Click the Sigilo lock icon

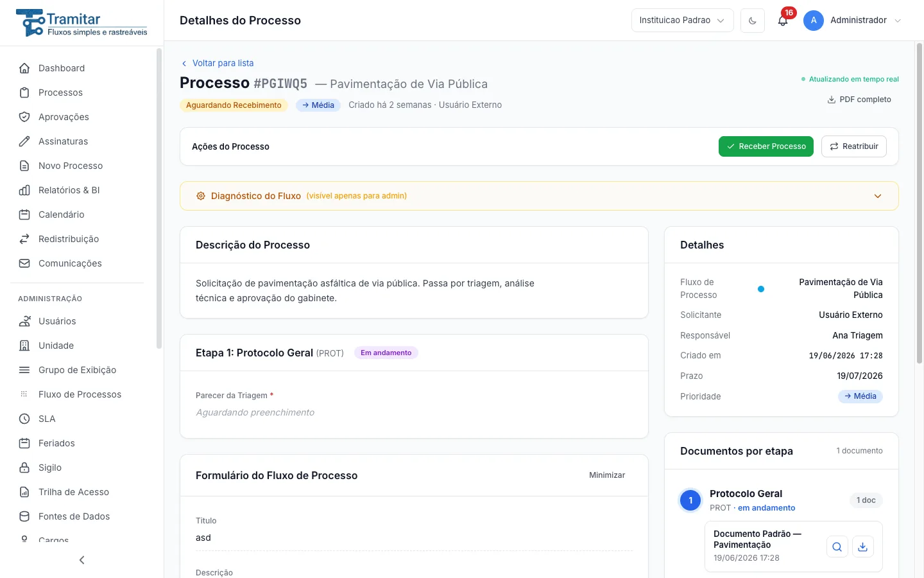24,468
